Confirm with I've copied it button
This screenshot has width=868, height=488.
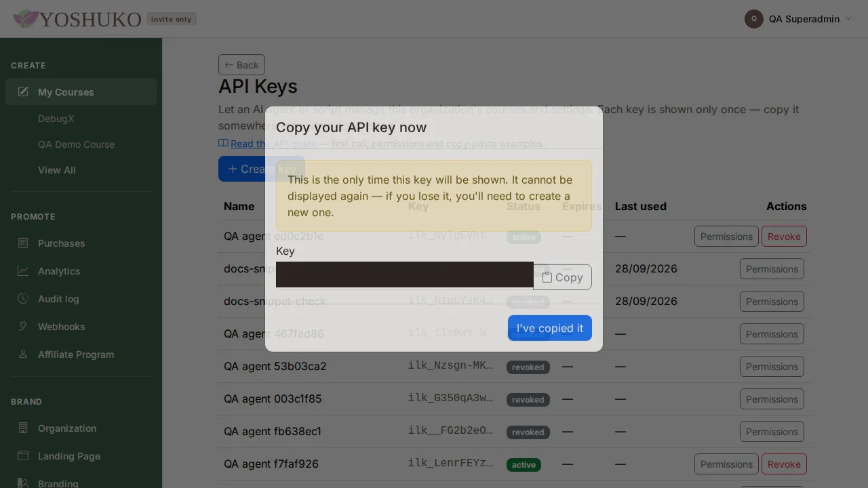[550, 328]
